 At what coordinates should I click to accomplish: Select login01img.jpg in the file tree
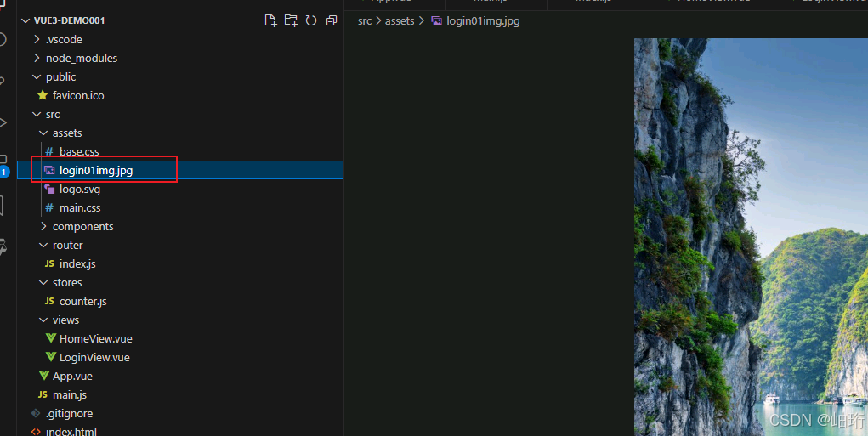point(180,171)
